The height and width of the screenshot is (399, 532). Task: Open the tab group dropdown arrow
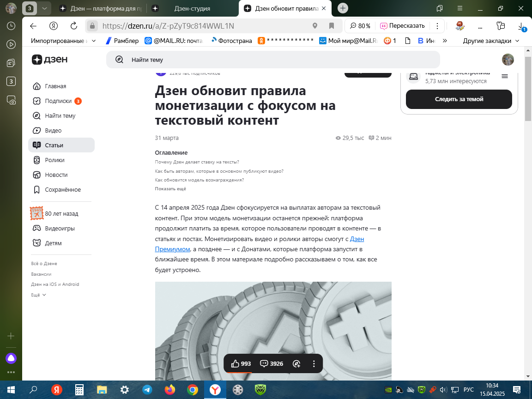44,8
